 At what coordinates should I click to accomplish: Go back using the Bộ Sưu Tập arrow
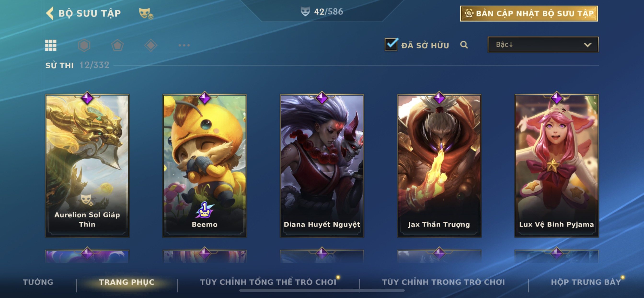[50, 13]
